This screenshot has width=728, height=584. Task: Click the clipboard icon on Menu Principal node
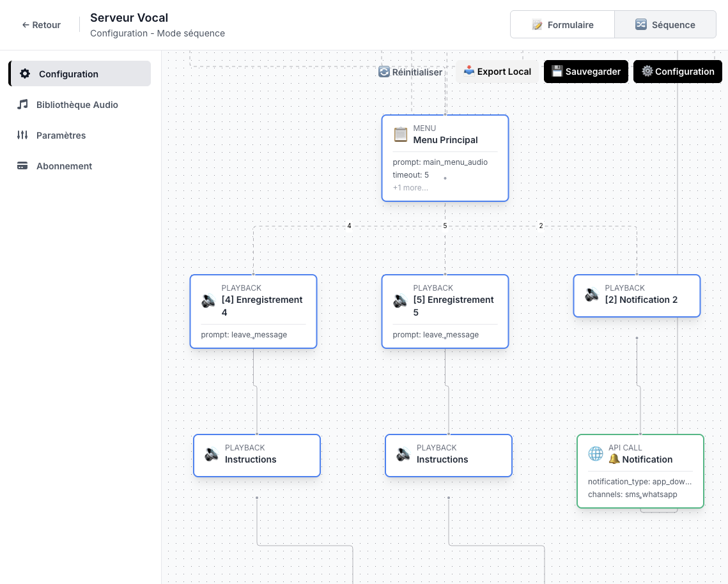pos(401,135)
